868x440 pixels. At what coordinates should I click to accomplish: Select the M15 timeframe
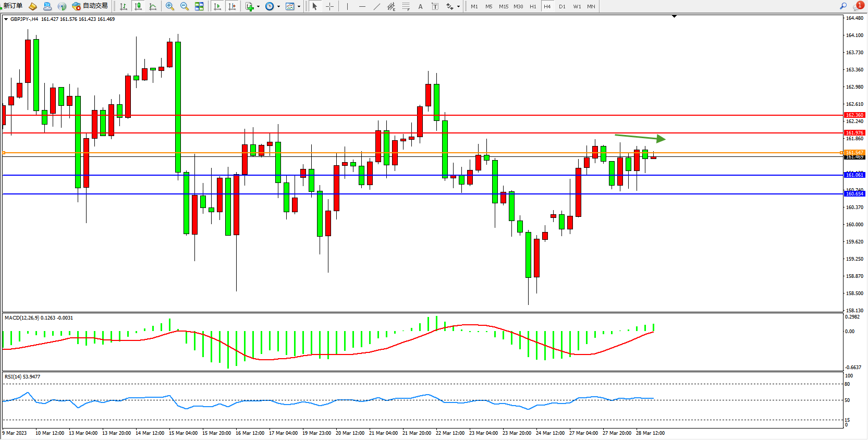click(x=503, y=7)
